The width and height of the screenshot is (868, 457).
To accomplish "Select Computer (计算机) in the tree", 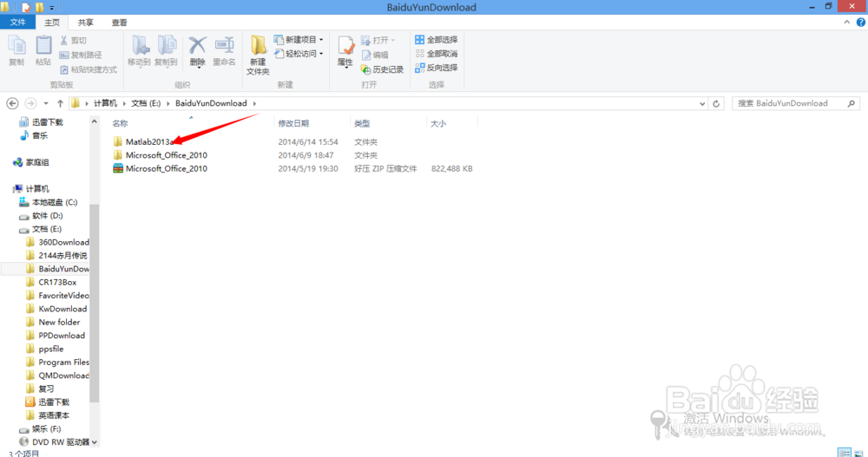I will (x=31, y=189).
